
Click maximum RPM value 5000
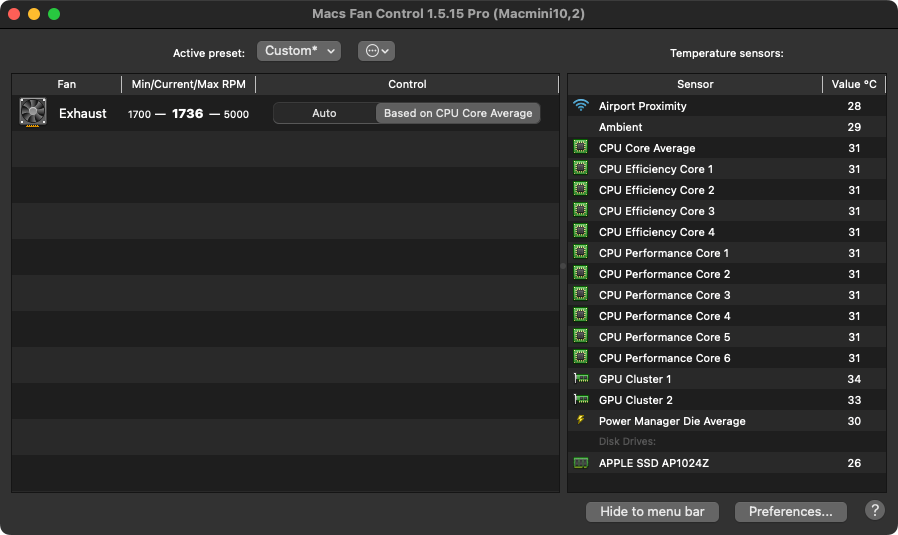coord(236,114)
